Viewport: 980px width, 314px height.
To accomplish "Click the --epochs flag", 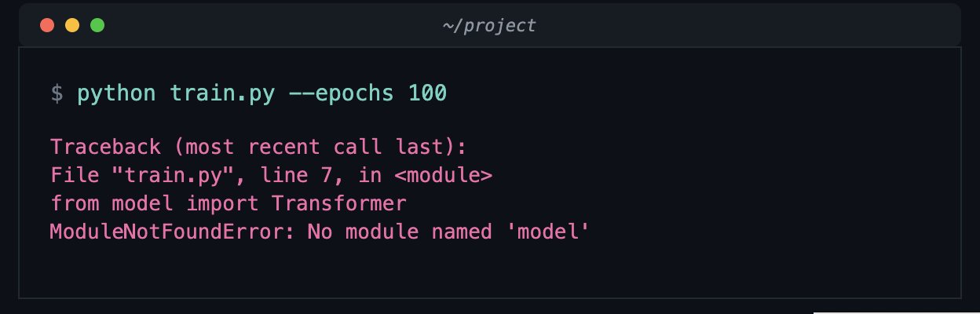I will [x=341, y=93].
